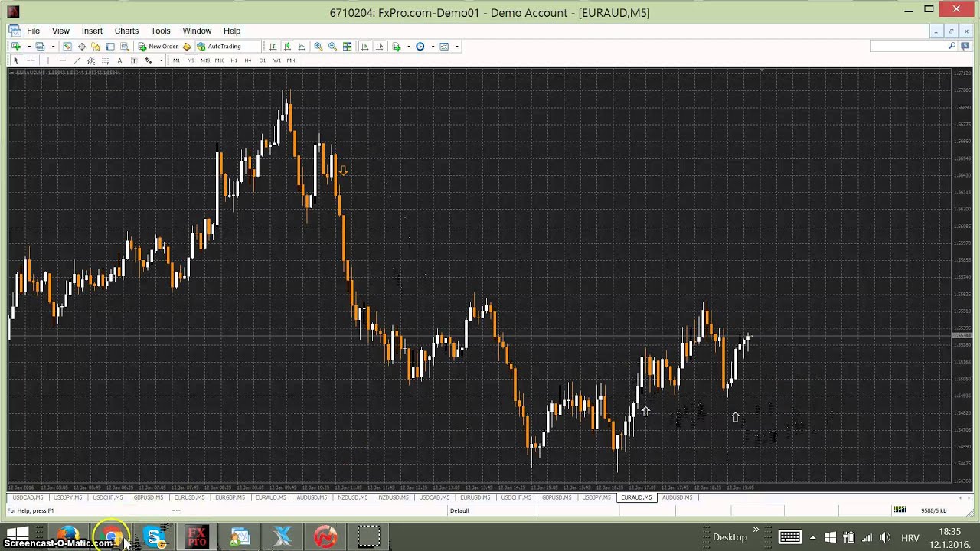Image resolution: width=980 pixels, height=551 pixels.
Task: Open the Charts menu
Action: point(126,31)
